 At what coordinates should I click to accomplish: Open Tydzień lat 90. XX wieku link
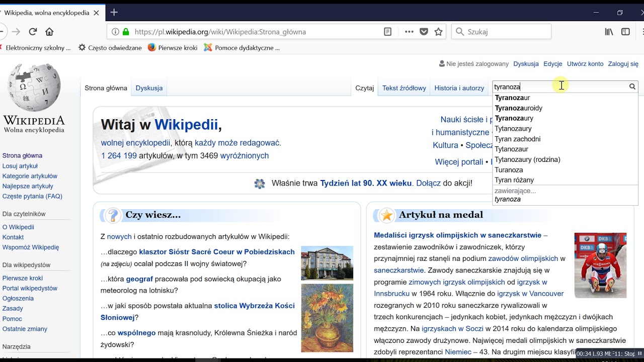(x=366, y=184)
